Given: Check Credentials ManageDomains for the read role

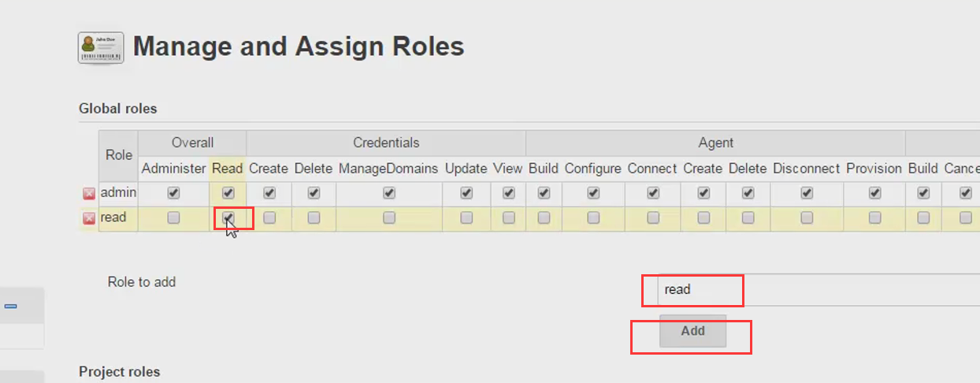Looking at the screenshot, I should click(389, 218).
